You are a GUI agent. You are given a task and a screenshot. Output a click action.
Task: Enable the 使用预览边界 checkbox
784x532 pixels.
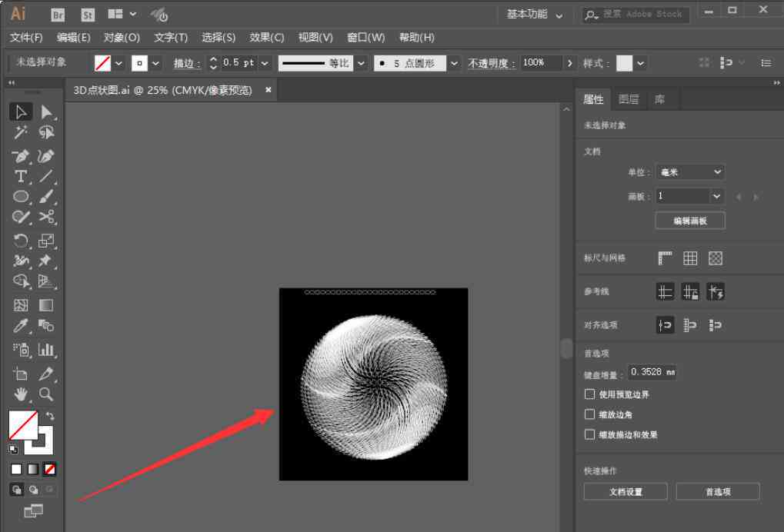pyautogui.click(x=589, y=394)
